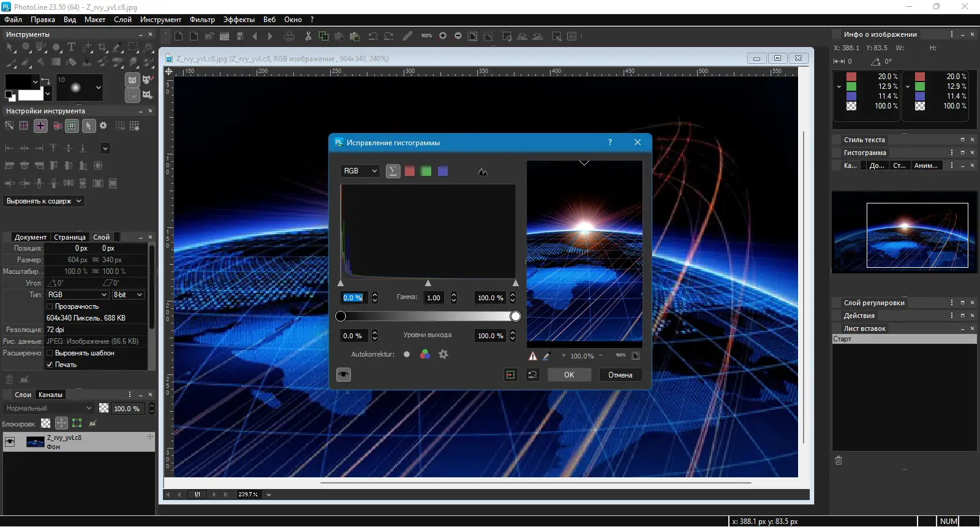Enable the Выровнять шаблон checkbox
Screen dimensions: 980x527
tap(50, 353)
